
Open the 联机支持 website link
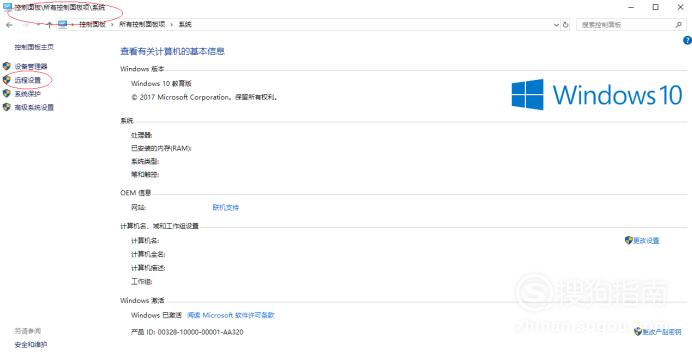(x=226, y=207)
